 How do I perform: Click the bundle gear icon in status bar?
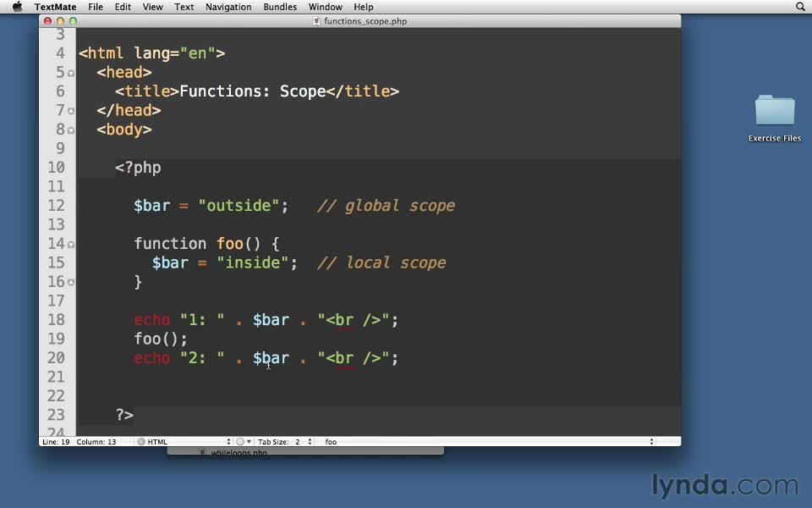pos(240,442)
